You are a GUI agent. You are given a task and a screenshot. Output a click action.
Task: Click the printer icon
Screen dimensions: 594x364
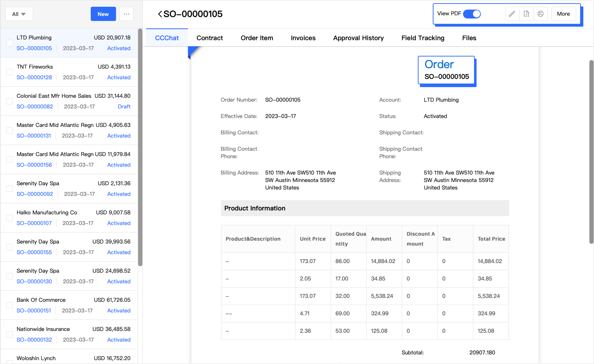540,14
